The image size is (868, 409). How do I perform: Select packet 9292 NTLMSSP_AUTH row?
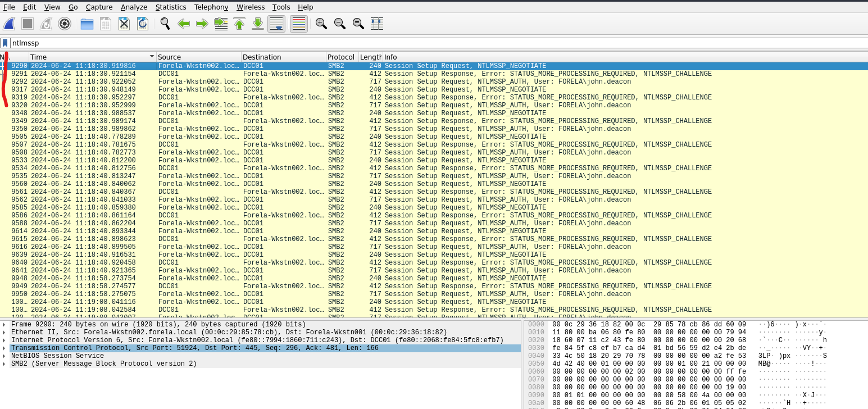point(434,81)
